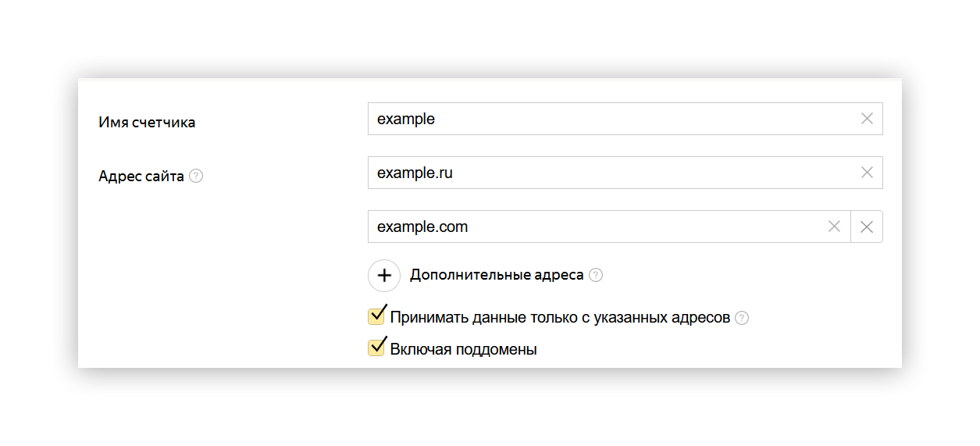Click the plus icon to add address
The width and height of the screenshot is (980, 446).
384,275
